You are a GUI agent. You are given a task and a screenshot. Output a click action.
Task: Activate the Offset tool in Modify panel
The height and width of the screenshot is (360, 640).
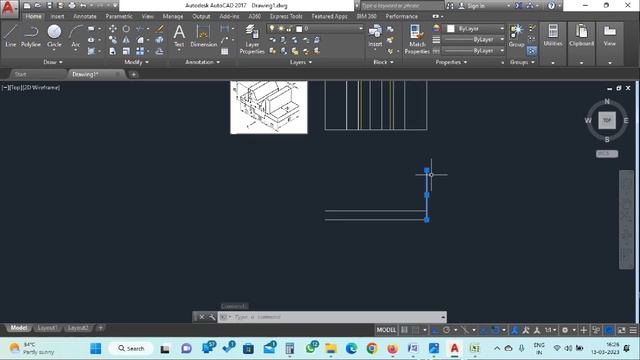click(x=160, y=51)
